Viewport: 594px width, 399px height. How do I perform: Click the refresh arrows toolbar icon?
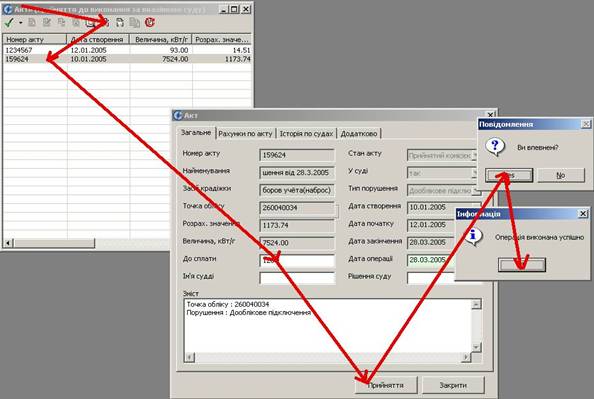point(120,23)
